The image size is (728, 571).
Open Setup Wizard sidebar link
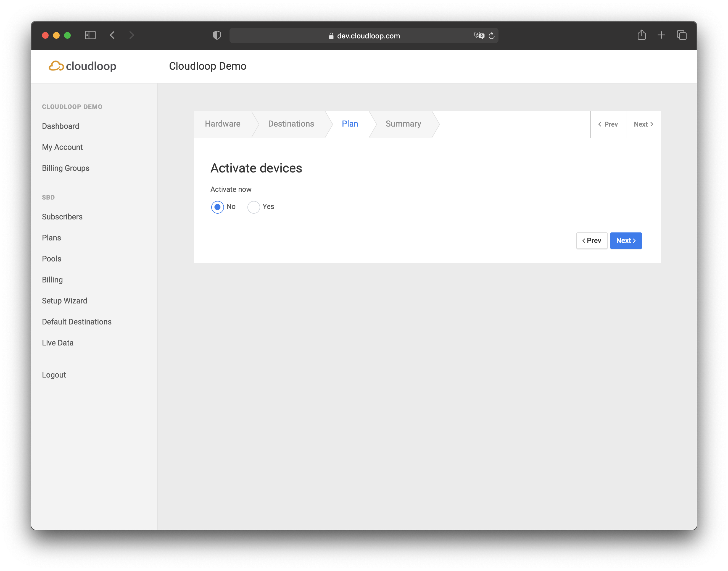click(64, 300)
